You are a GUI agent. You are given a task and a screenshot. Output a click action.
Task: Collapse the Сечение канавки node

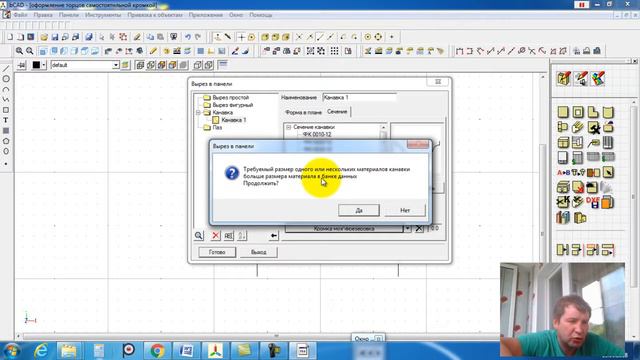tap(289, 127)
